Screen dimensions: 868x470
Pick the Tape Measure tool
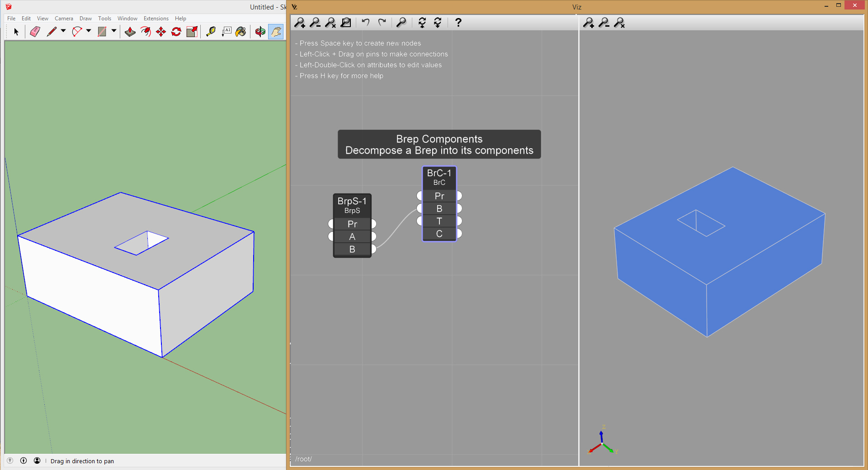[211, 32]
